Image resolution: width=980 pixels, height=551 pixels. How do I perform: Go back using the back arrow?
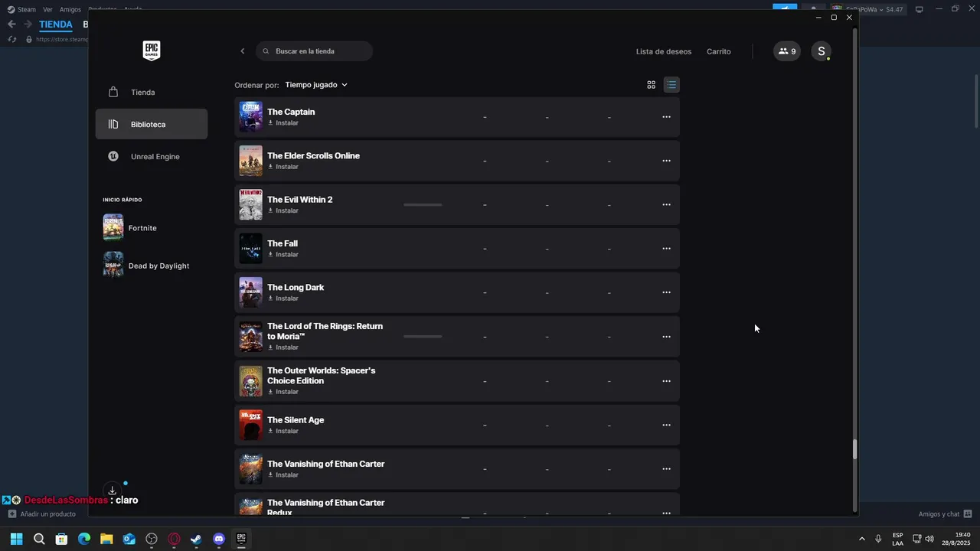(243, 51)
